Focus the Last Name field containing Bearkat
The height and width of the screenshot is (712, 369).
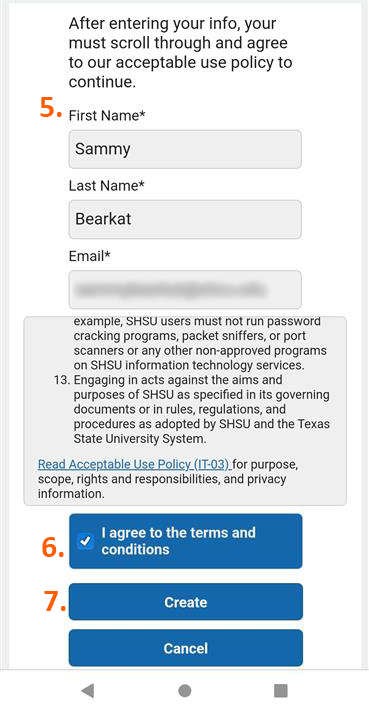coord(185,219)
